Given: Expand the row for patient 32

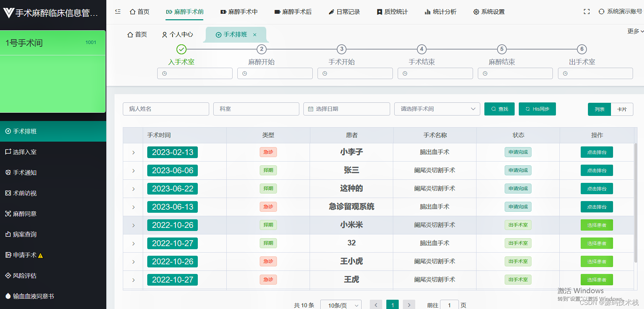Looking at the screenshot, I should (133, 244).
